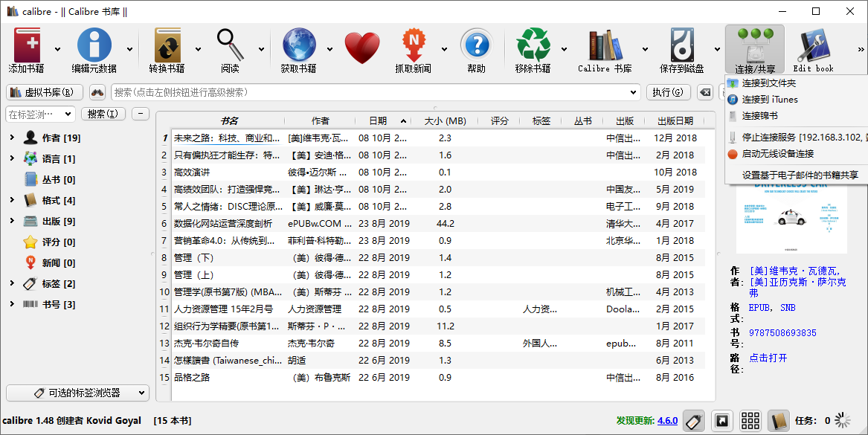The image size is (868, 435).
Task: Toggle the cover grid icon in status bar
Action: coord(750,421)
